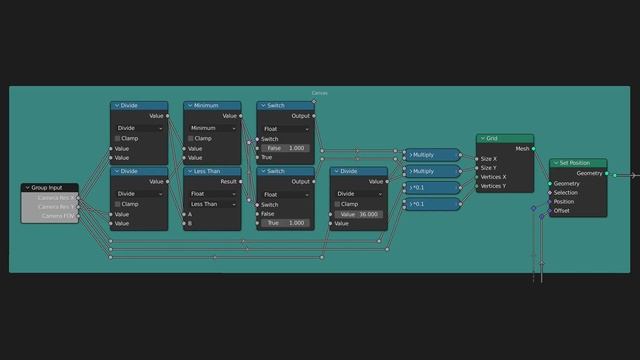Select the Set Position node header

[578, 163]
